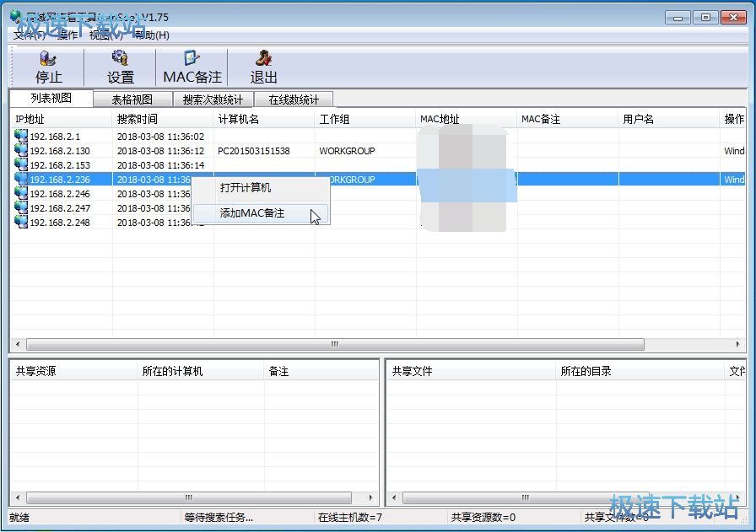Click computer icon for 192.168.2.153
This screenshot has width=756, height=532.
coord(21,164)
